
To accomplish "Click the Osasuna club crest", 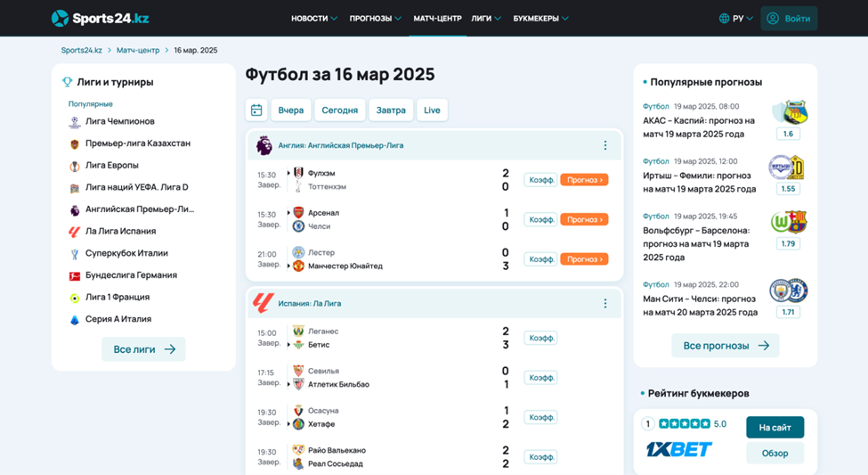I will 298,411.
